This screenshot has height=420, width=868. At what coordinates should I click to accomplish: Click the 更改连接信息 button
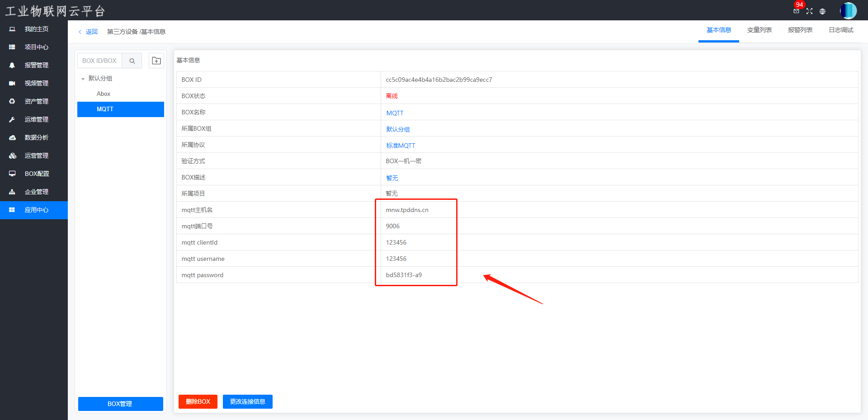(x=247, y=401)
